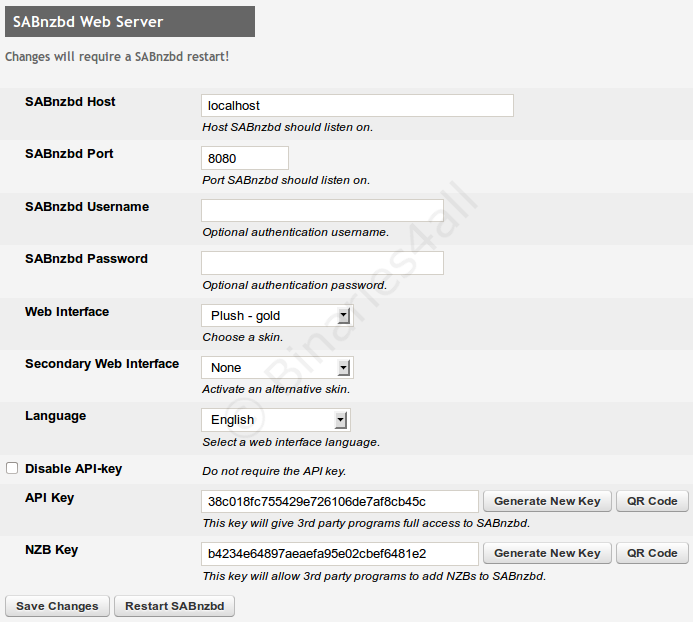This screenshot has height=622, width=693.
Task: Show QR Code for the NZB Key
Action: pos(652,553)
